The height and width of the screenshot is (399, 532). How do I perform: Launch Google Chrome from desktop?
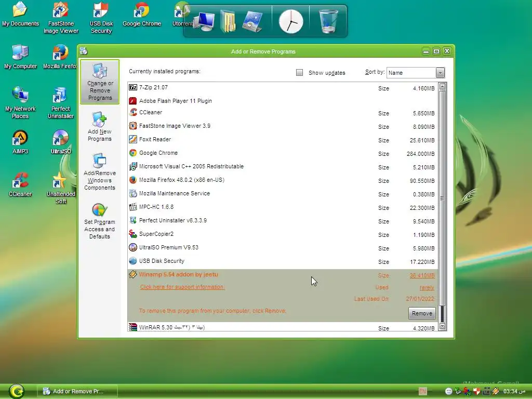(x=141, y=14)
